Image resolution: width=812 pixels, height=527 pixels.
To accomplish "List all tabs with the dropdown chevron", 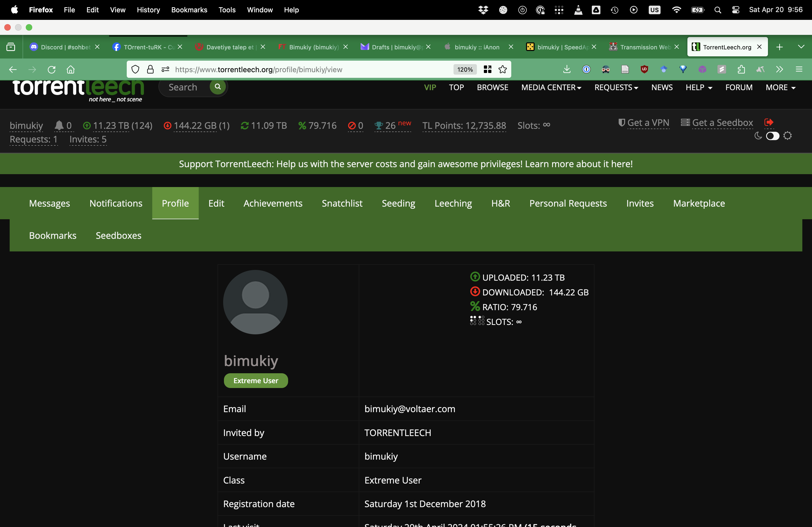I will click(801, 47).
